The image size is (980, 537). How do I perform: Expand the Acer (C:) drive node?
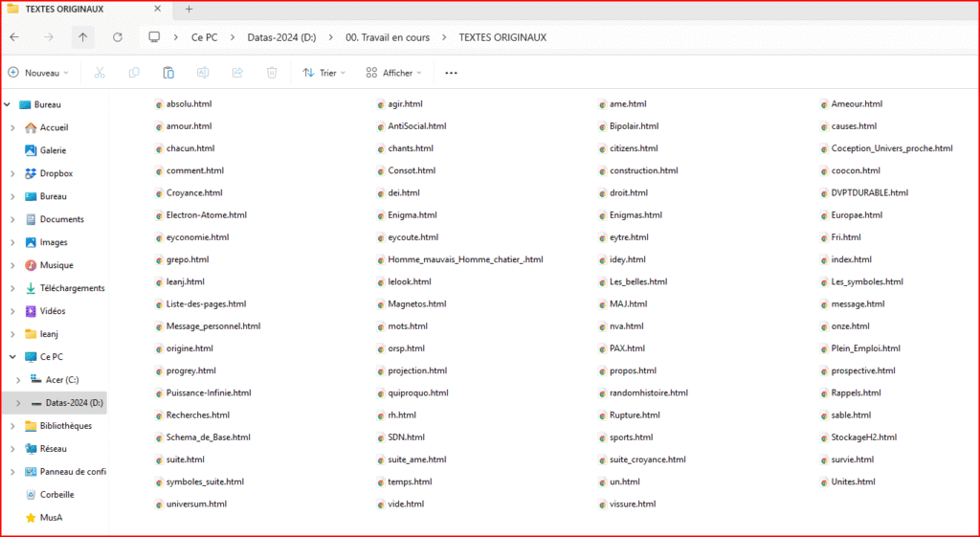(18, 380)
